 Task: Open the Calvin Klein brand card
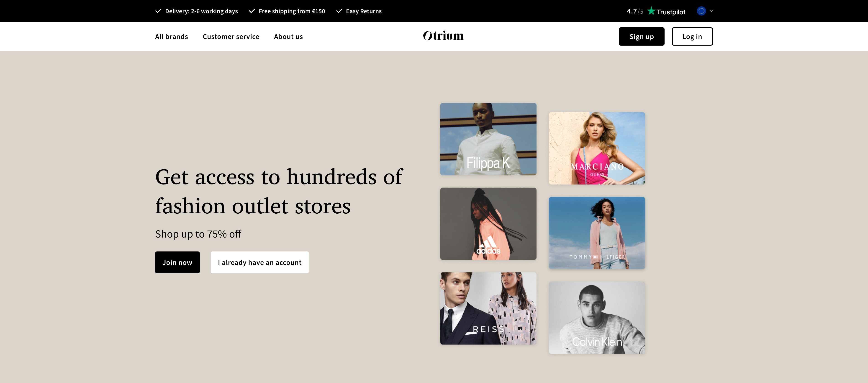[x=597, y=318]
